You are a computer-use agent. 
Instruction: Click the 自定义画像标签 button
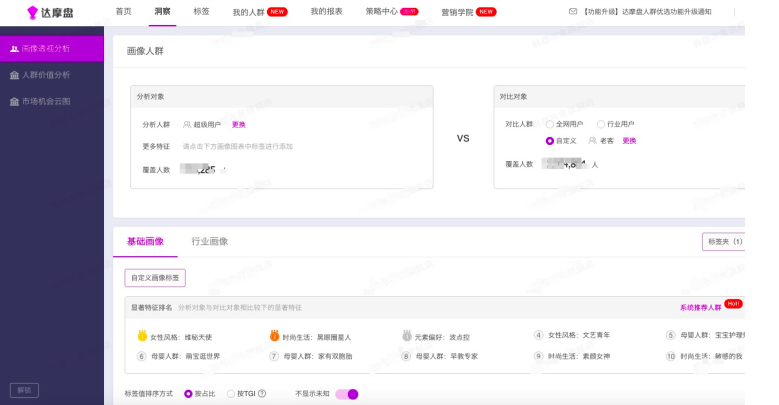coord(155,278)
